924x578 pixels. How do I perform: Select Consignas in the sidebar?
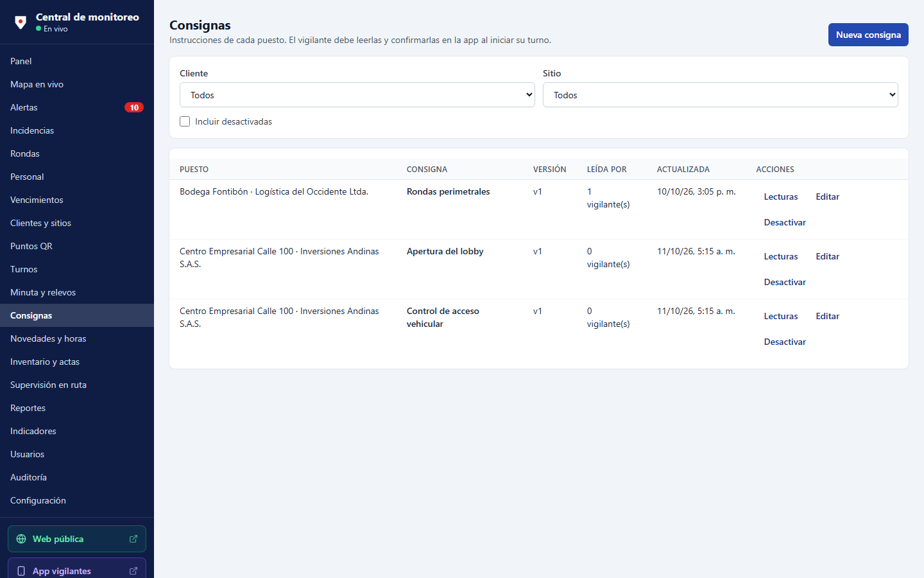77,315
